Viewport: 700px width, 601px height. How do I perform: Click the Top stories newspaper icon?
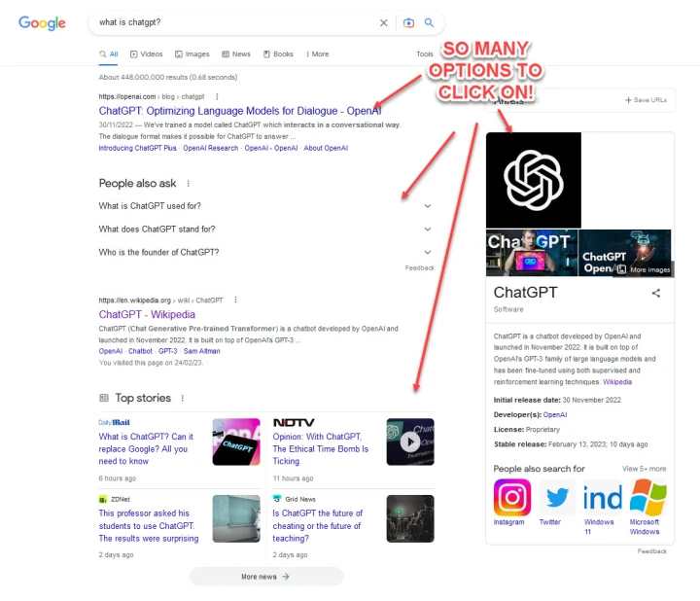pyautogui.click(x=104, y=398)
